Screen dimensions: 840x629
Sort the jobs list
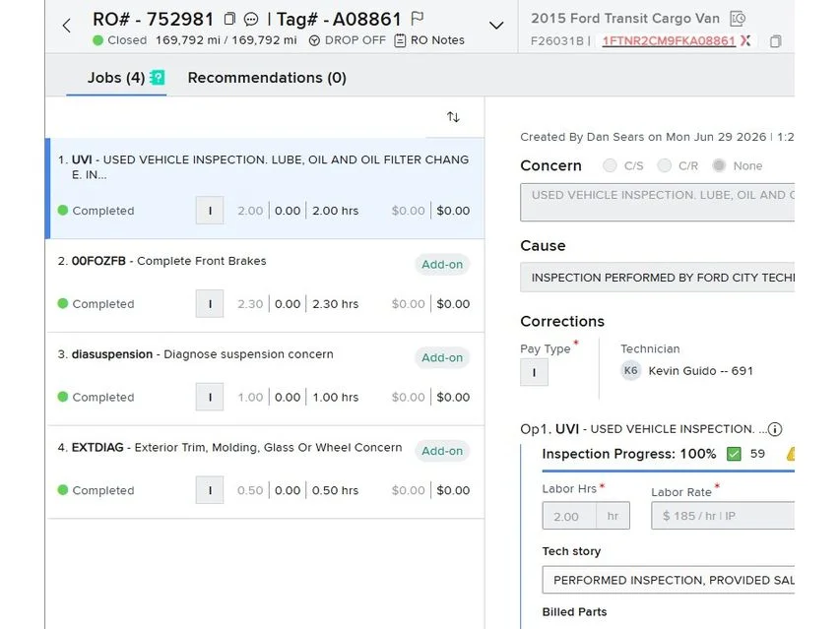click(453, 117)
